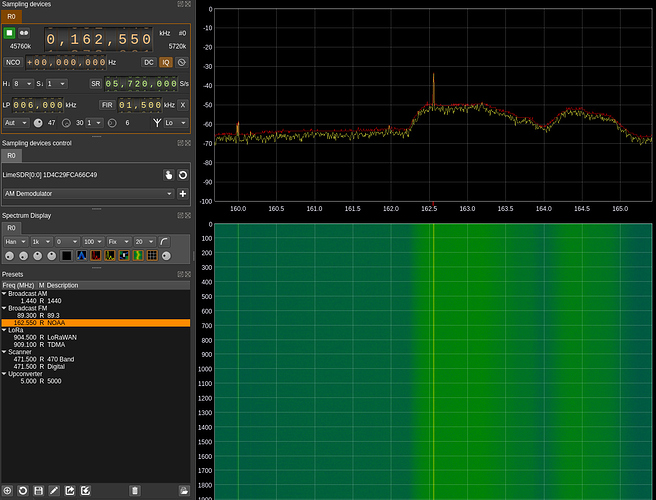Image resolution: width=656 pixels, height=500 pixels.
Task: Toggle the blue peak trace icon in Spectrum Display
Action: (81, 256)
